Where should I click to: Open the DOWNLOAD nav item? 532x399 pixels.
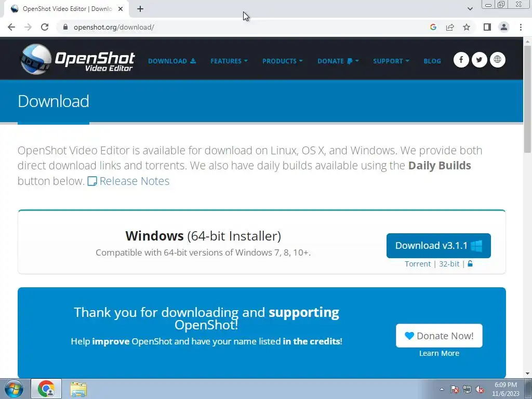[172, 61]
